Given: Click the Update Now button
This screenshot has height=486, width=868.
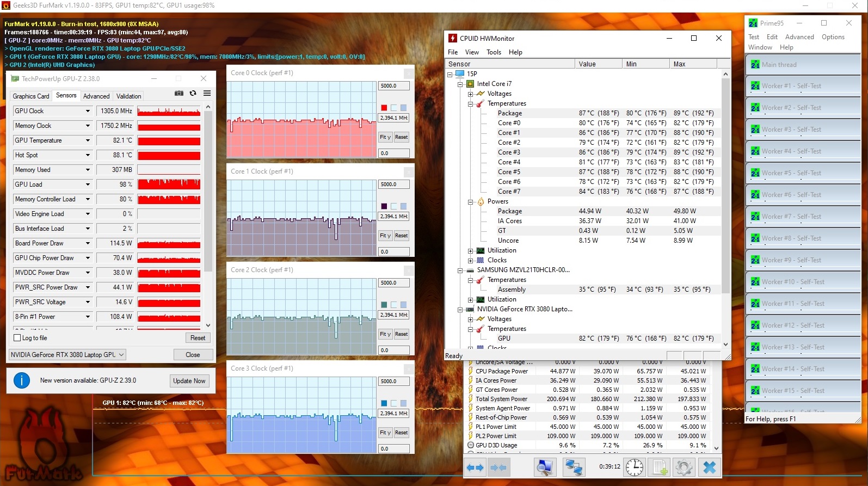Looking at the screenshot, I should [189, 381].
